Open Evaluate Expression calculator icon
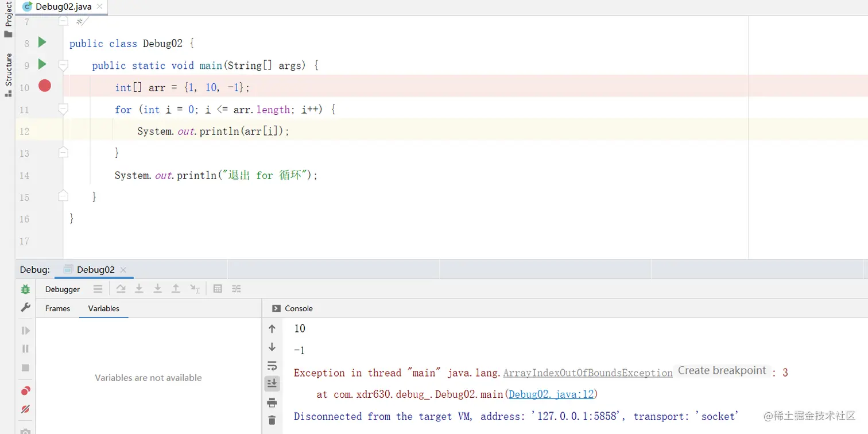Image resolution: width=868 pixels, height=434 pixels. pyautogui.click(x=218, y=289)
